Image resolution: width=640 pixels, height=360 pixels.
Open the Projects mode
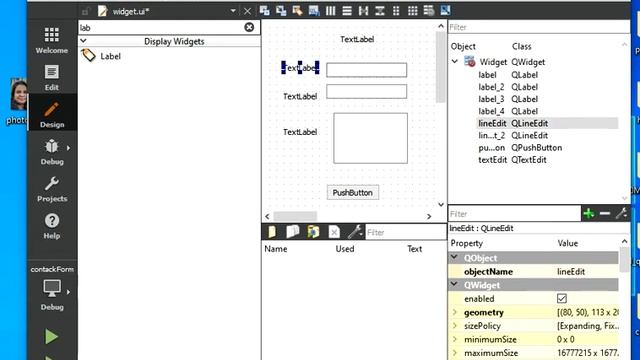tap(52, 189)
